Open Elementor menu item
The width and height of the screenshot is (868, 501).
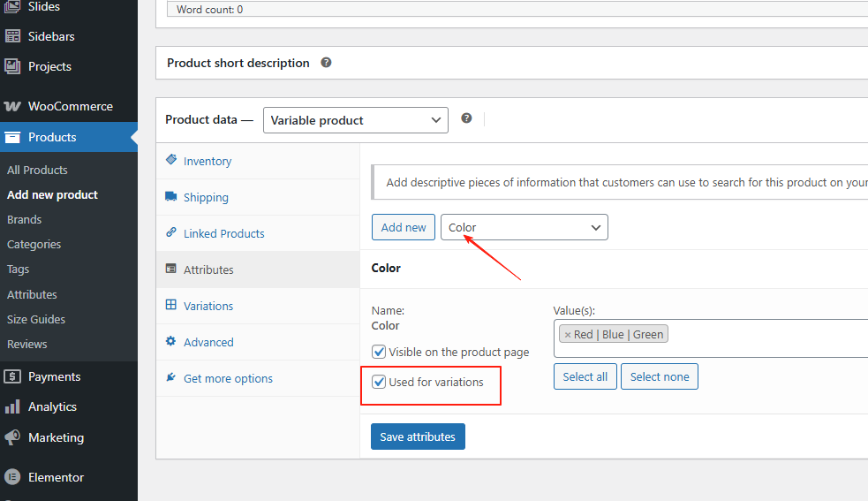(69, 477)
